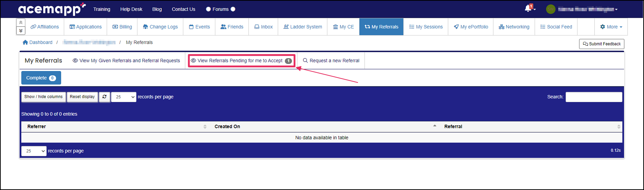Screen dimensions: 644x190
Task: Open the Blog link
Action: tap(157, 9)
